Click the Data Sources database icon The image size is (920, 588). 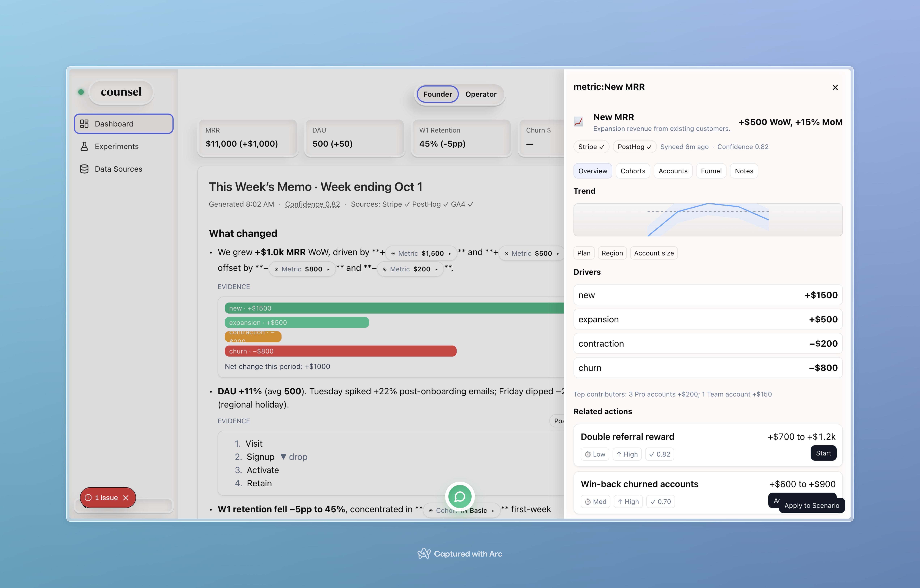pyautogui.click(x=84, y=169)
